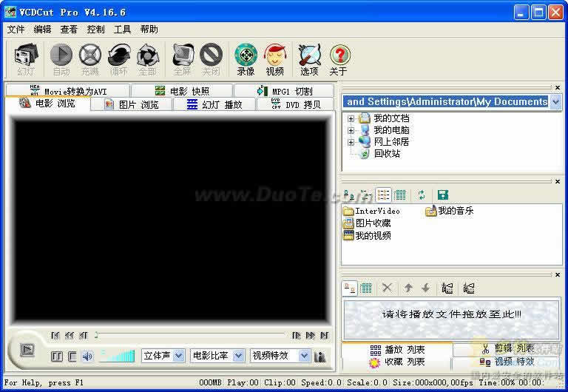
Task: Open the 编辑 menu
Action: (x=42, y=30)
